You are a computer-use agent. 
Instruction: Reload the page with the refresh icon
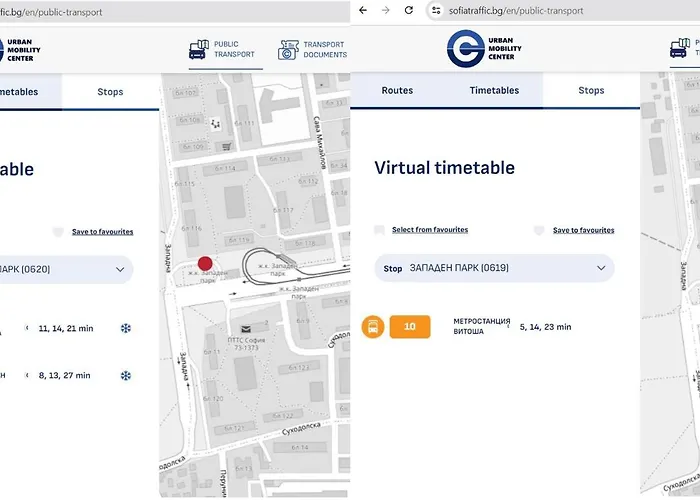pos(409,10)
